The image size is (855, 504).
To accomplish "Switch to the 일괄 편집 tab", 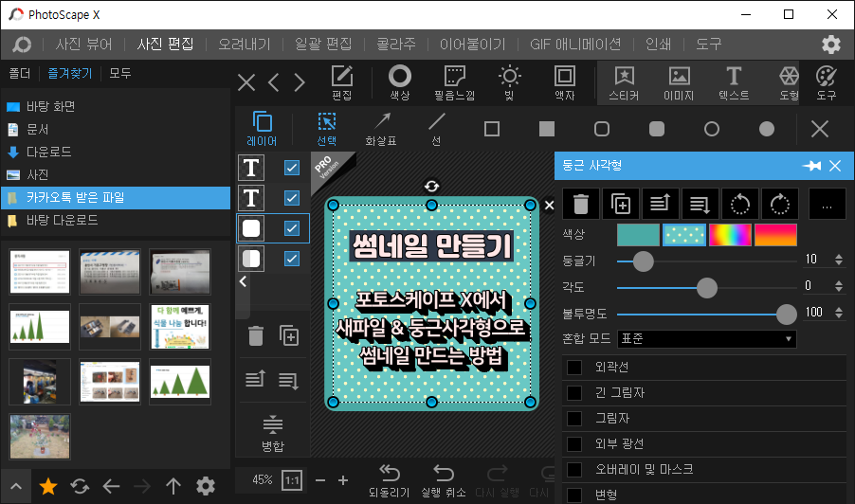I will (323, 45).
